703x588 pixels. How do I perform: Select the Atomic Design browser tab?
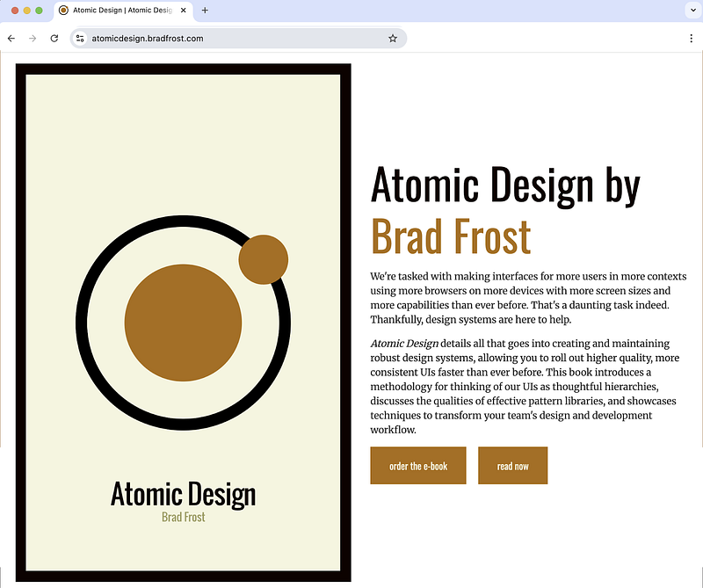point(123,11)
